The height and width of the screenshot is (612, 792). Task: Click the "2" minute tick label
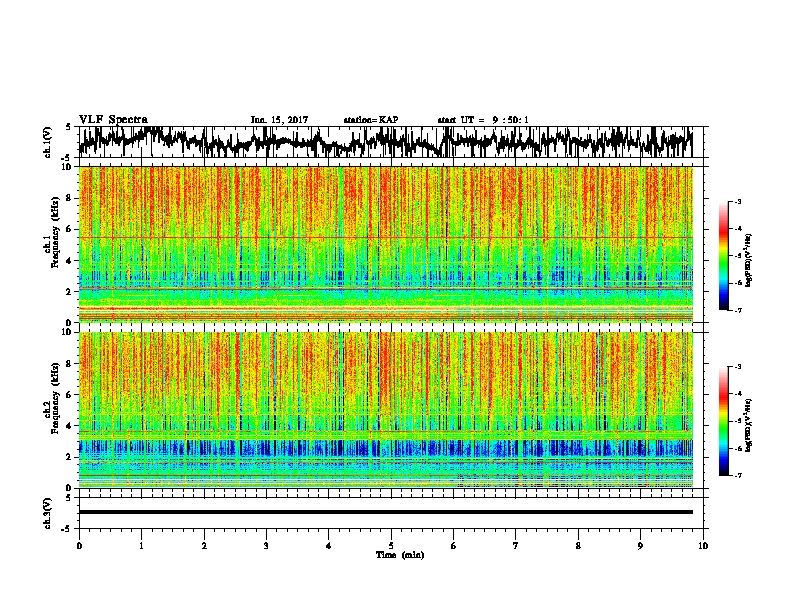point(204,546)
